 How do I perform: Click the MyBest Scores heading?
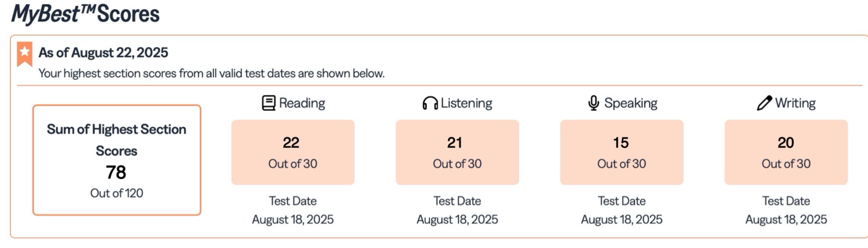tap(85, 14)
